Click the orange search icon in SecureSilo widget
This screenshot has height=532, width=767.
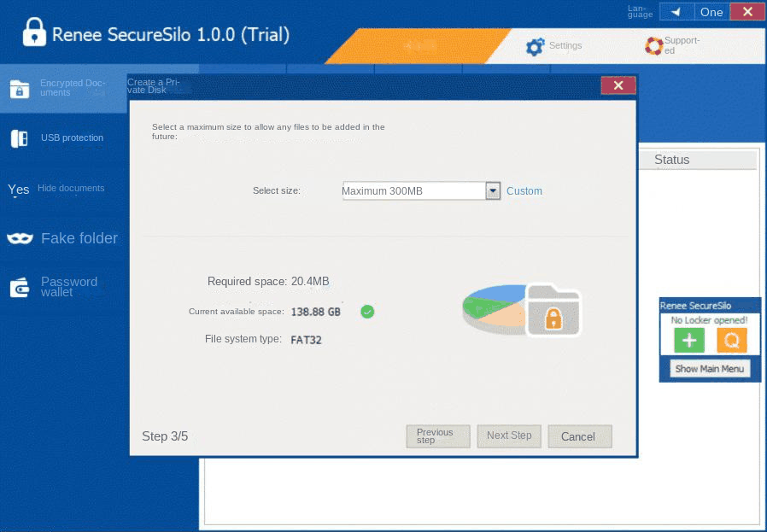(x=731, y=340)
